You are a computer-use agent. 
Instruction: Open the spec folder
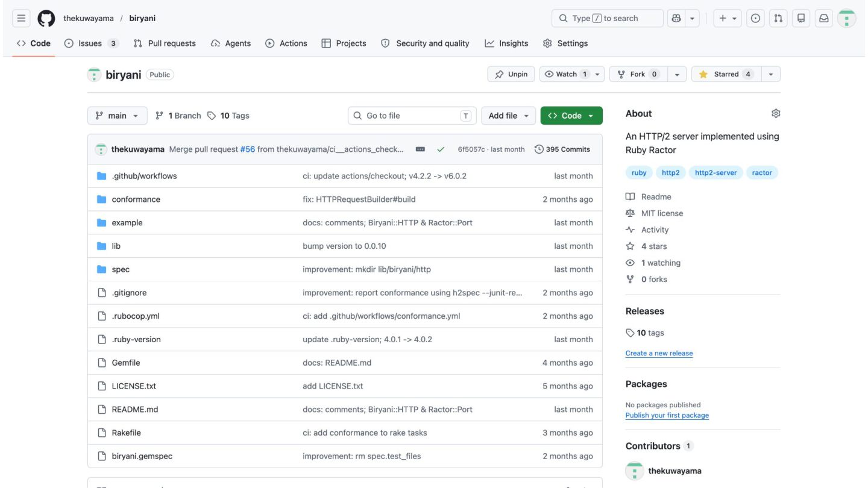[x=121, y=269]
